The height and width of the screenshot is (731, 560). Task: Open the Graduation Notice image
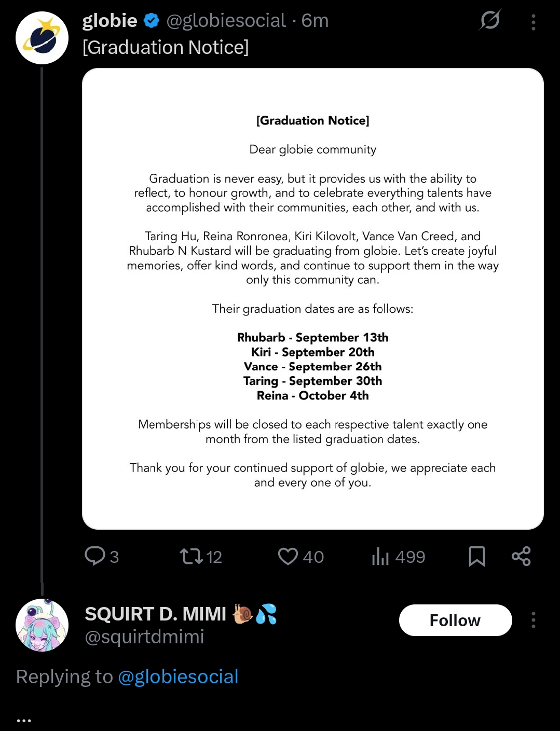tap(312, 298)
